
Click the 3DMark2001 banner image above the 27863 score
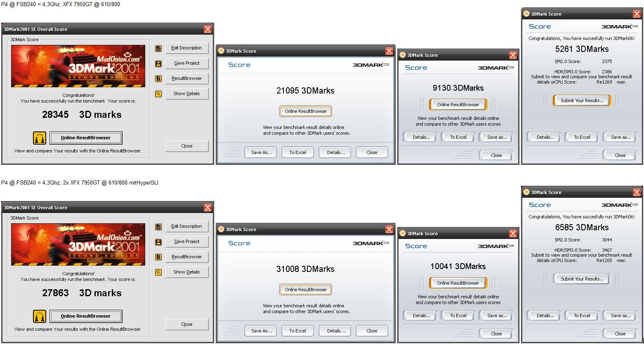click(78, 244)
